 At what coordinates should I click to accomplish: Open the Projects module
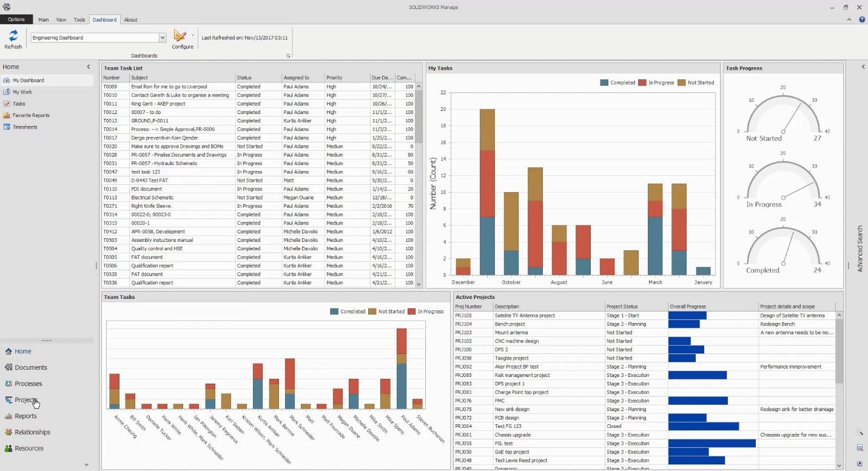[x=26, y=400]
